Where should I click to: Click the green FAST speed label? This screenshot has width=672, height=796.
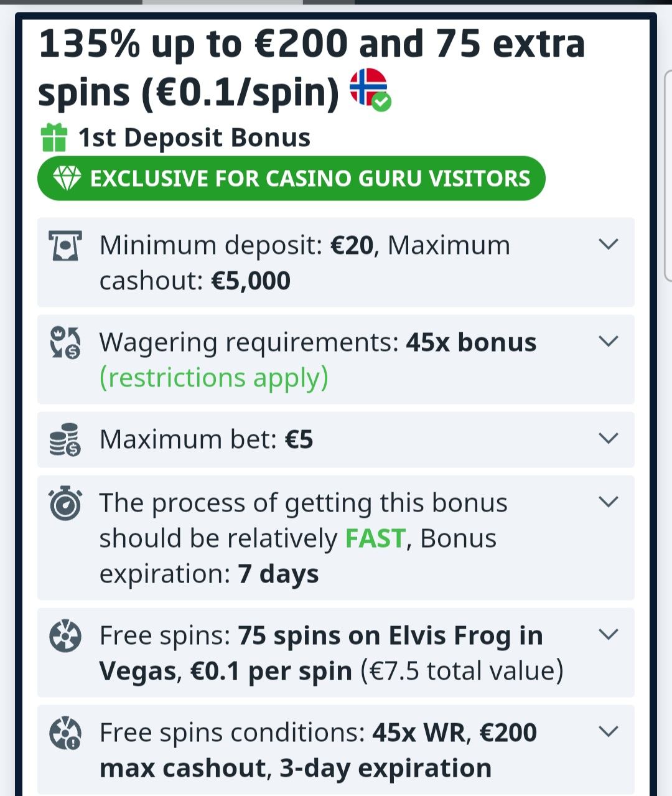pyautogui.click(x=375, y=538)
